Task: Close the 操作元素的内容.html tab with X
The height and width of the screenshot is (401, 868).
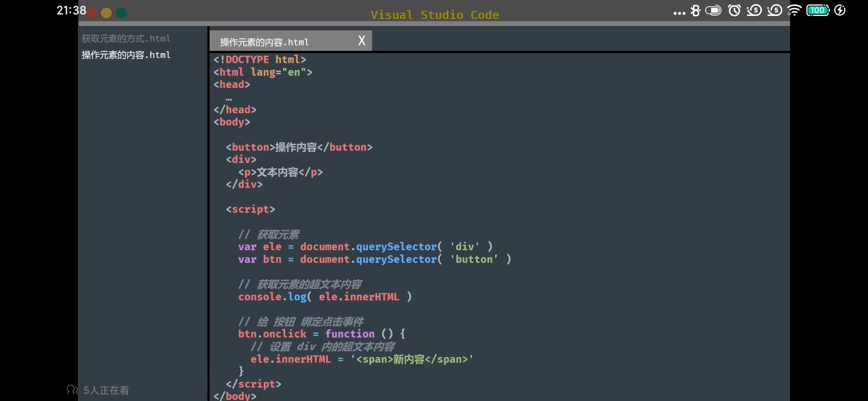Action: coord(362,40)
